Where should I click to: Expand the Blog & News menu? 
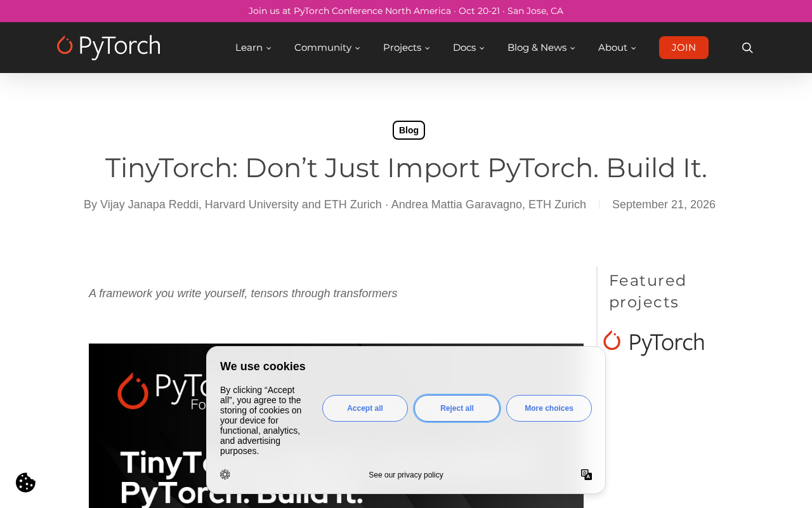tap(541, 48)
